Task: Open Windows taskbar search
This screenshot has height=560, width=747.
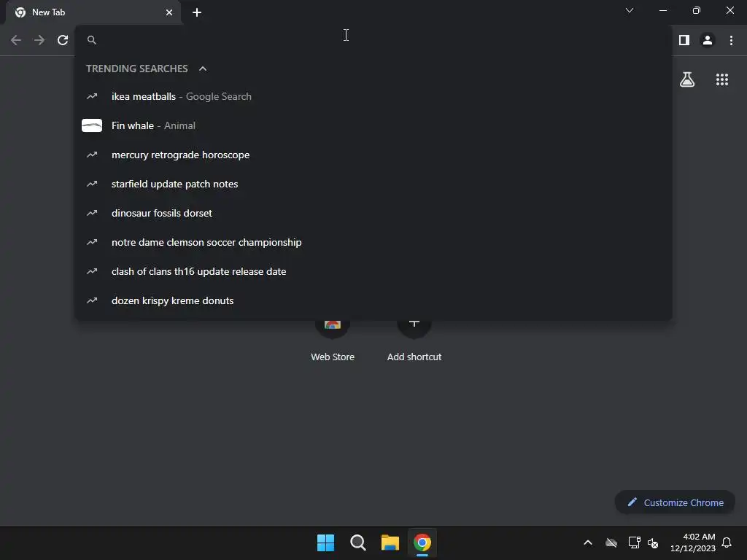Action: 357,542
